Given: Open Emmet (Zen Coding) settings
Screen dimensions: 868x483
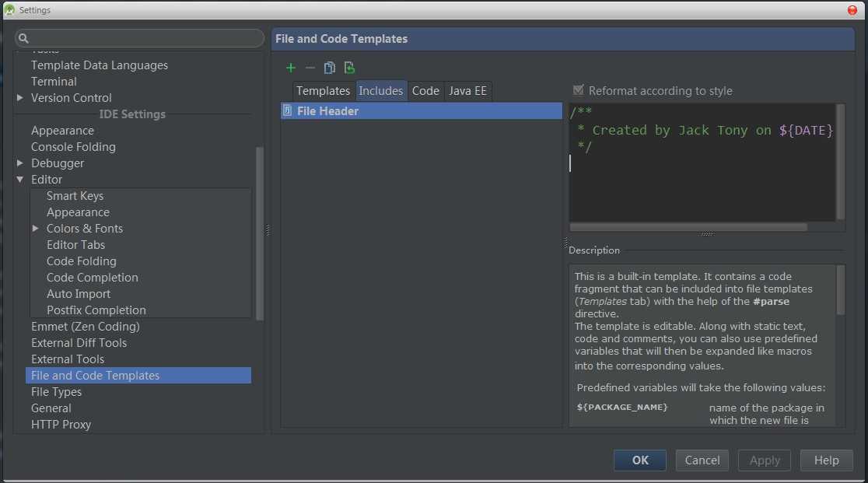Looking at the screenshot, I should (86, 327).
